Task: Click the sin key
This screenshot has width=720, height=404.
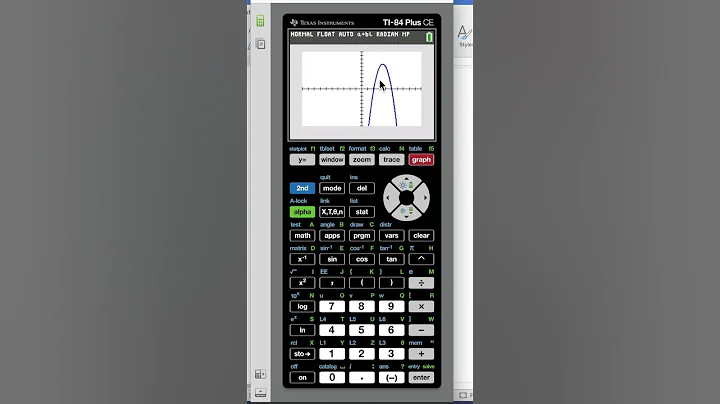Action: (x=332, y=259)
